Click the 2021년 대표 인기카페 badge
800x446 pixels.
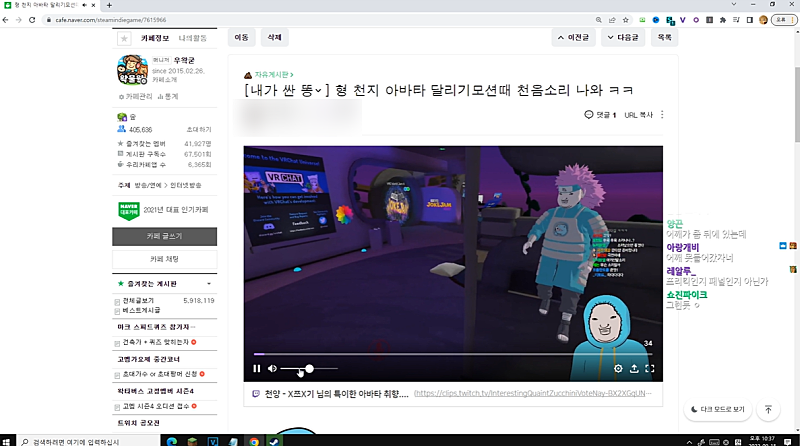(x=163, y=210)
